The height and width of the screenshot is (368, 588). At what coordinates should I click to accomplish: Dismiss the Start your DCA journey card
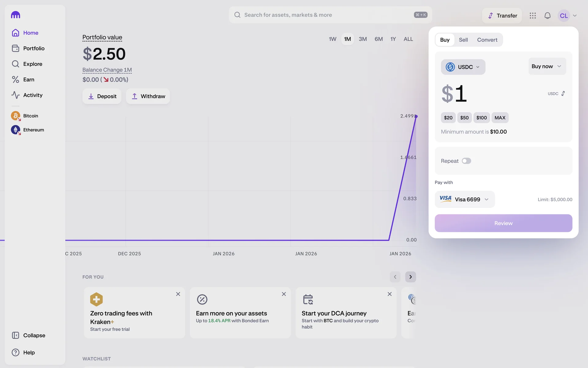pos(389,294)
